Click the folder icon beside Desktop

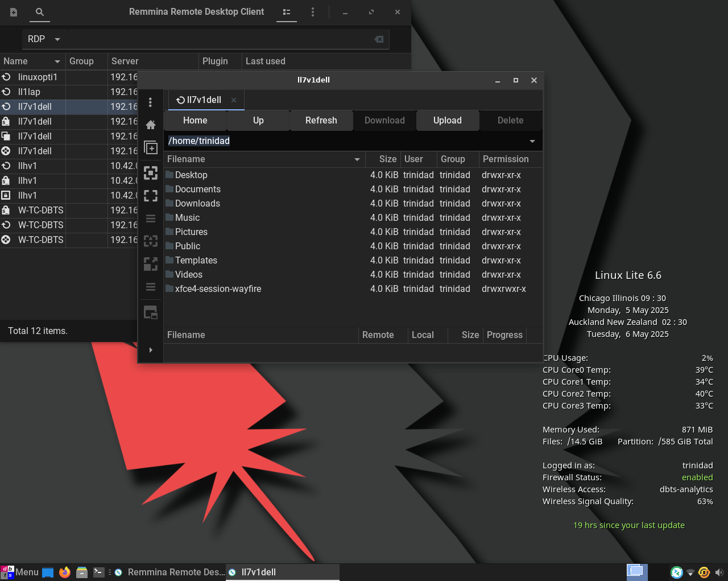click(169, 174)
